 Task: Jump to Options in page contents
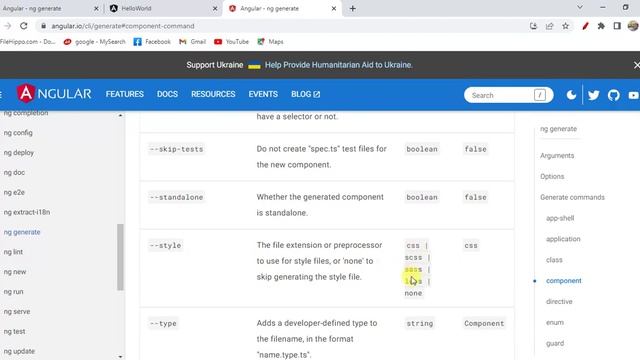click(552, 176)
